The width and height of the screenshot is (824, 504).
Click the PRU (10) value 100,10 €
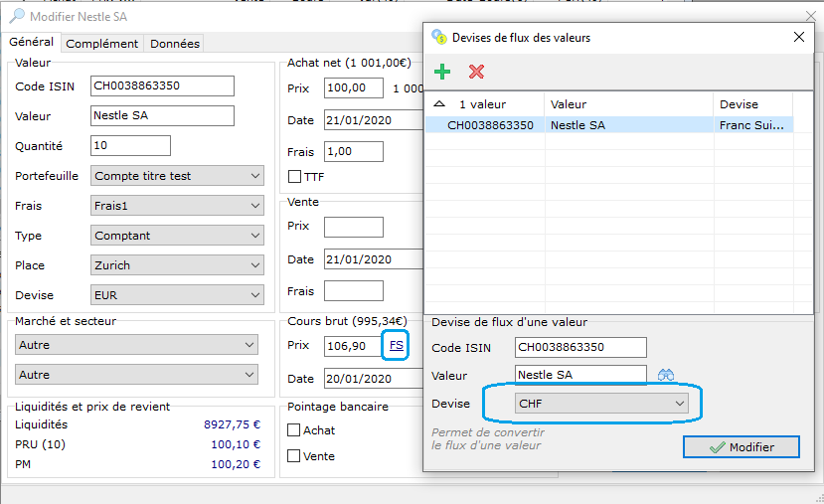(236, 444)
